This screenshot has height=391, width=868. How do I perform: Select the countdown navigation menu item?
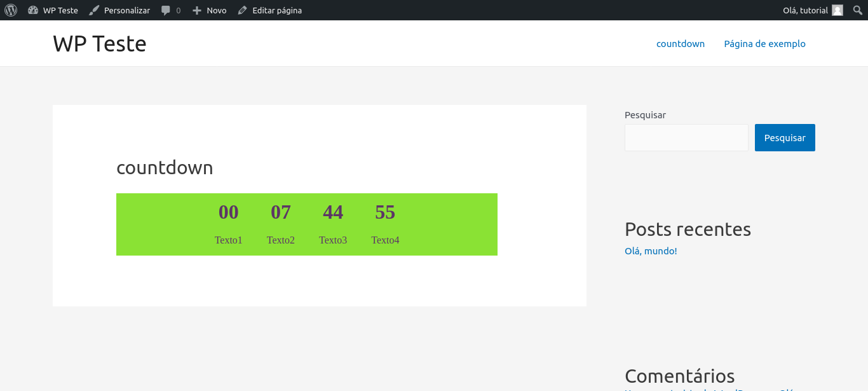coord(681,43)
